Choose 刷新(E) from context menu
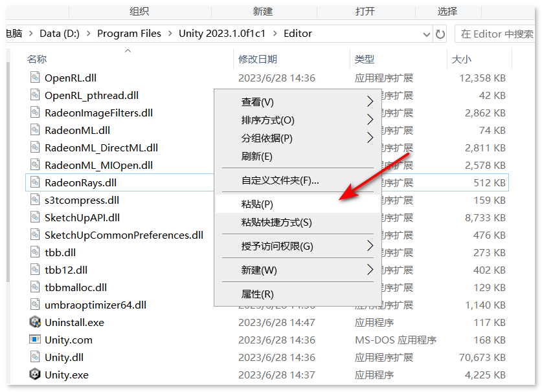 [x=298, y=156]
